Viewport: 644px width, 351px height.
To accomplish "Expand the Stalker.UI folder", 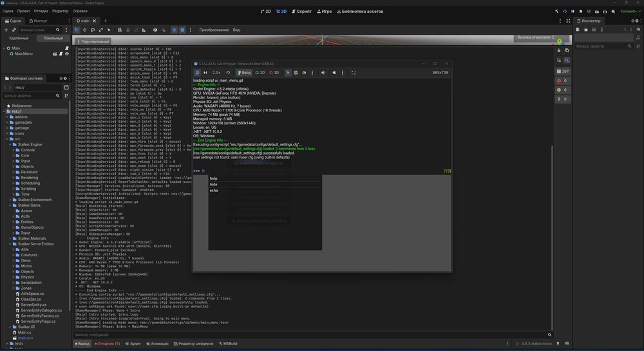I will [10, 327].
